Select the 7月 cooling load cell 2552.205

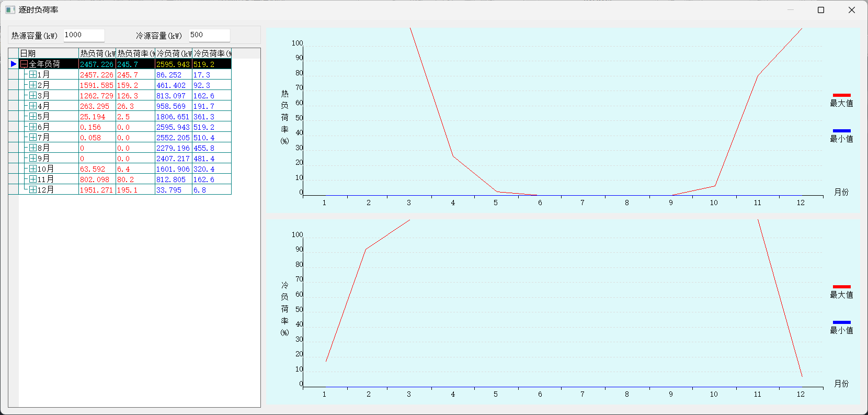pos(173,138)
